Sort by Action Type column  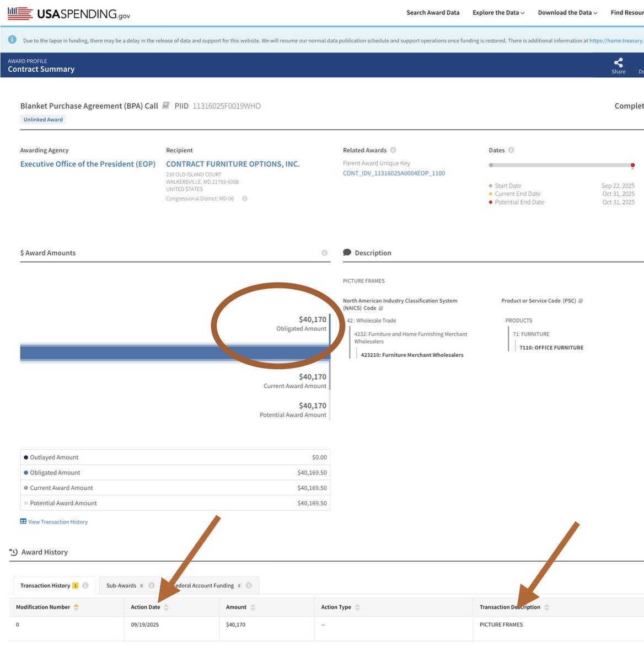tap(357, 607)
